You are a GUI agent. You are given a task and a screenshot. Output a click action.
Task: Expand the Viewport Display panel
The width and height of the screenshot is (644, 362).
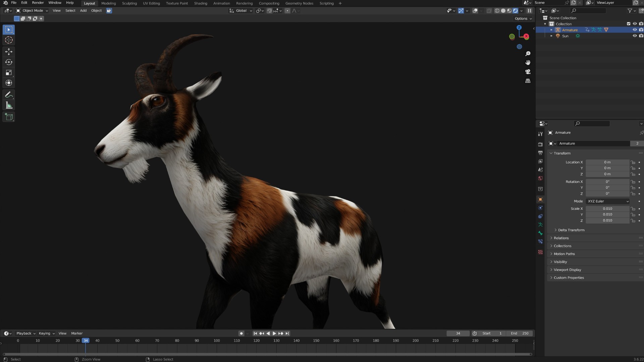(x=567, y=270)
